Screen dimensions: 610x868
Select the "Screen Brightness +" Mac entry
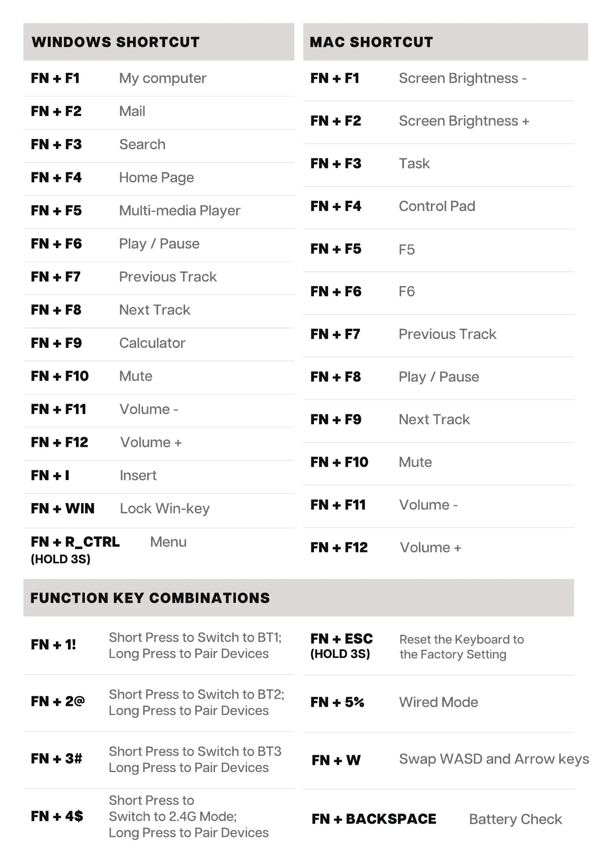click(x=464, y=121)
